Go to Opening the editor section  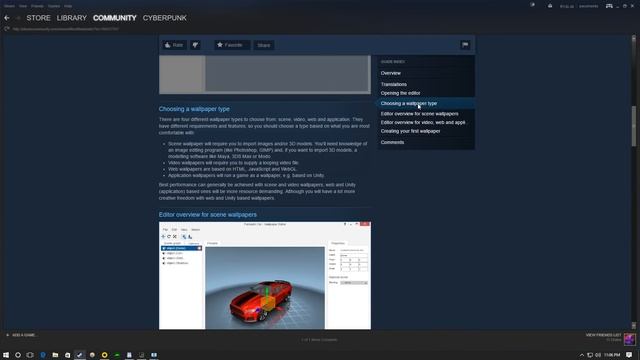pyautogui.click(x=400, y=93)
